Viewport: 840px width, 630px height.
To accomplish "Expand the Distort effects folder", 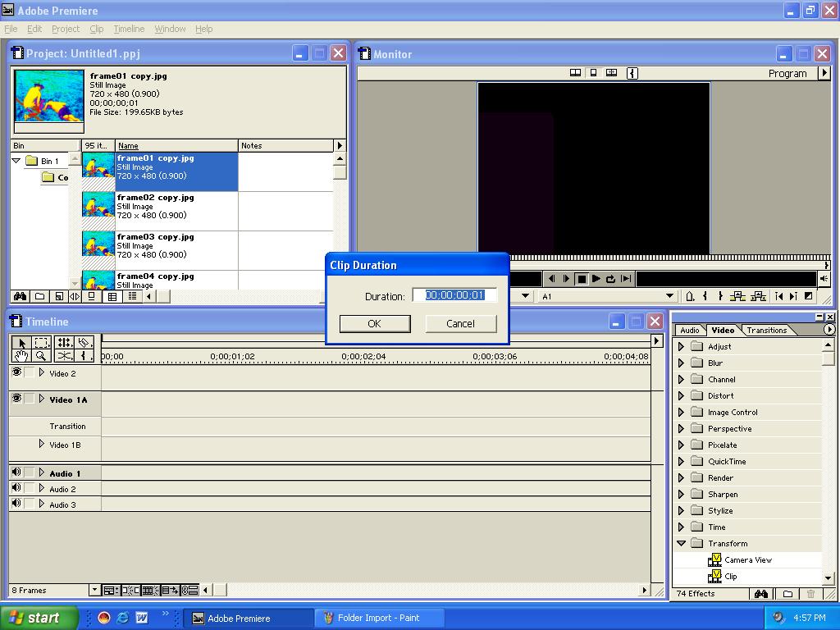I will tap(681, 396).
